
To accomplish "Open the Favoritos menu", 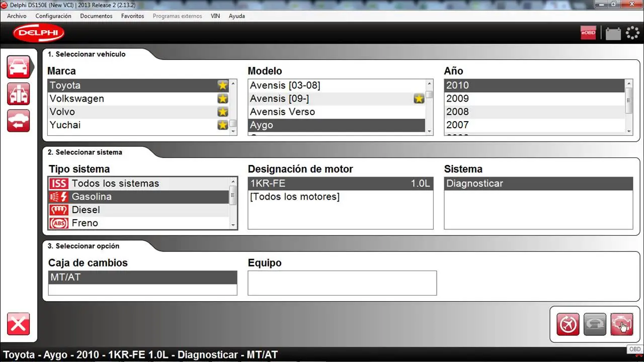I will pos(132,16).
